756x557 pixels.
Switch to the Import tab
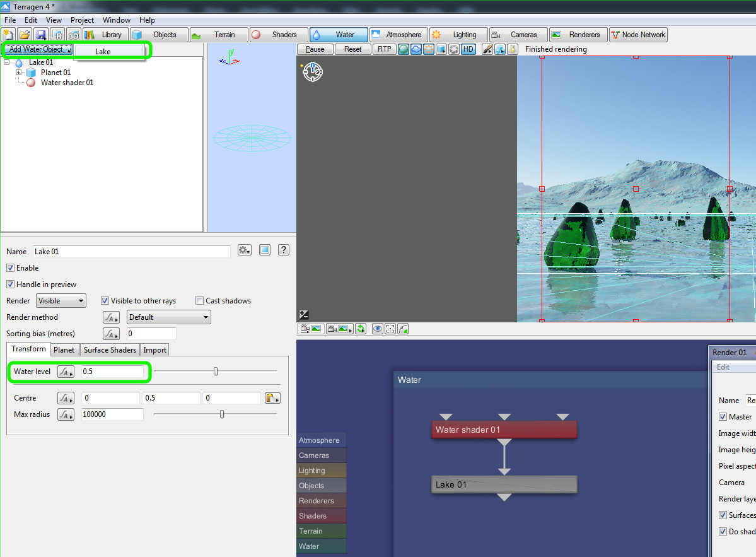pos(154,350)
